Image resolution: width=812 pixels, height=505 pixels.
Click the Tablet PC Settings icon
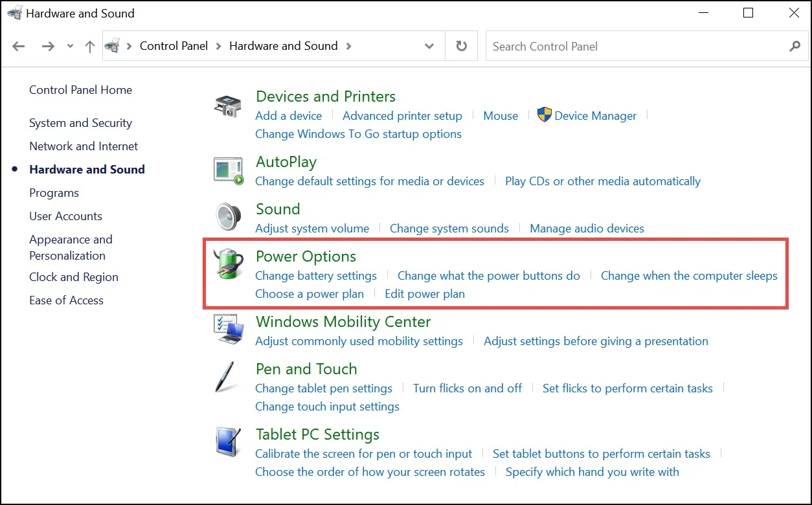228,443
